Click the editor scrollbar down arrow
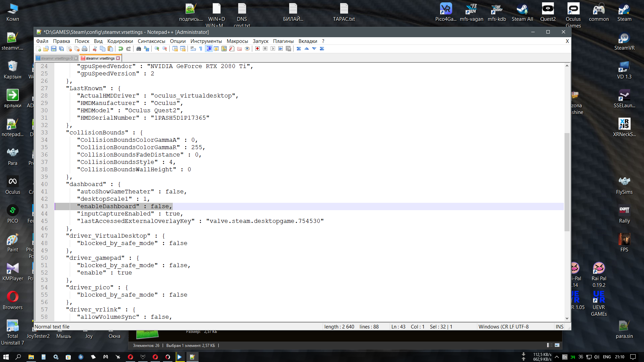The width and height of the screenshot is (644, 362). click(567, 318)
